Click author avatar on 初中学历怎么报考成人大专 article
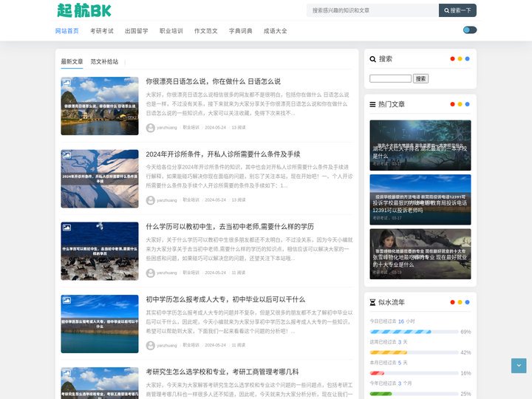532x399 pixels. coord(150,346)
